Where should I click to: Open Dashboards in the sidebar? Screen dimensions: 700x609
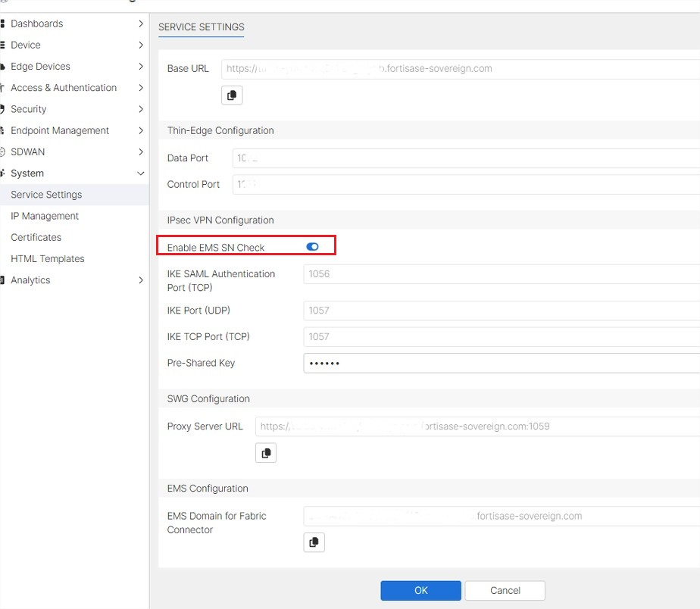click(36, 23)
